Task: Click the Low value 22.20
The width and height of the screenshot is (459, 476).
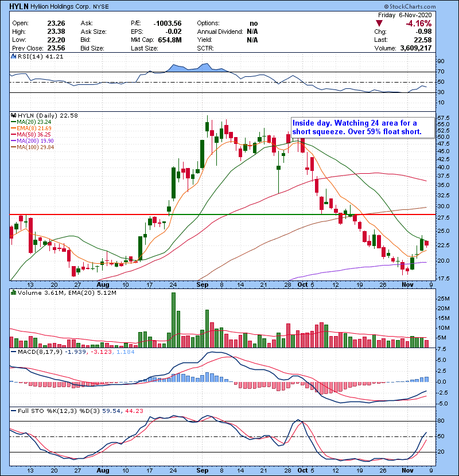Action: pos(56,40)
